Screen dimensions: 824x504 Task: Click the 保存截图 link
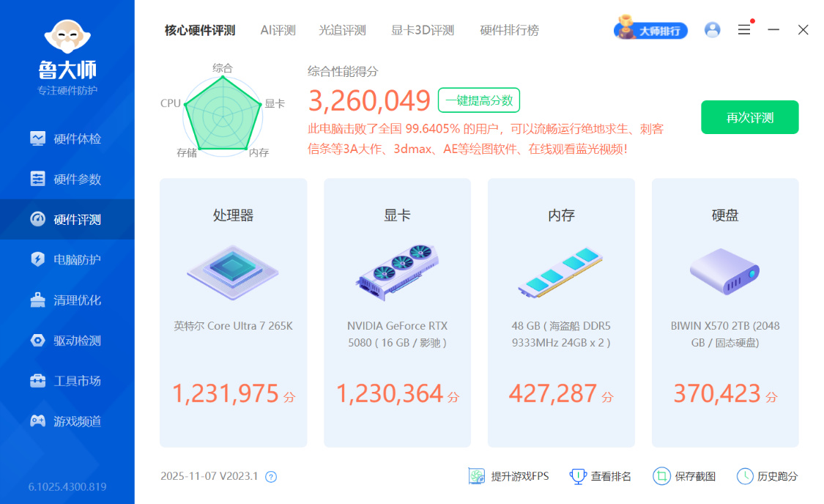(695, 476)
